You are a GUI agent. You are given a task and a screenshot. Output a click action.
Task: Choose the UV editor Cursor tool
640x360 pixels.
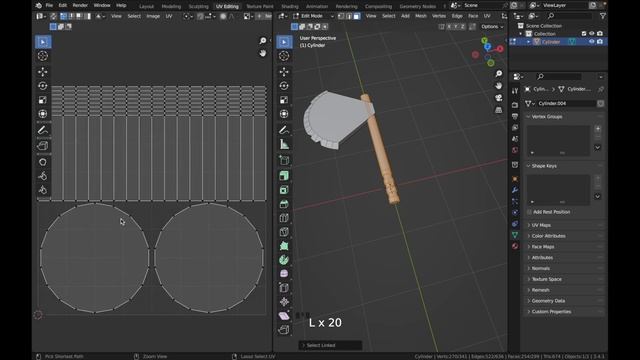tap(43, 56)
